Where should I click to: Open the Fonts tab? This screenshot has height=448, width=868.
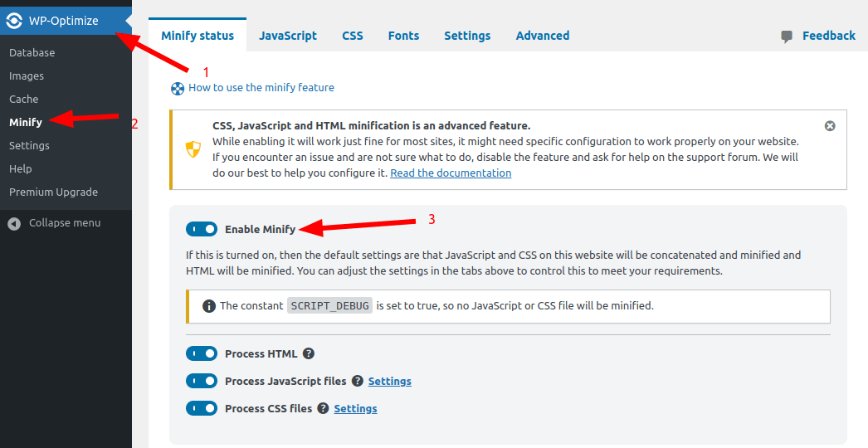(x=403, y=36)
